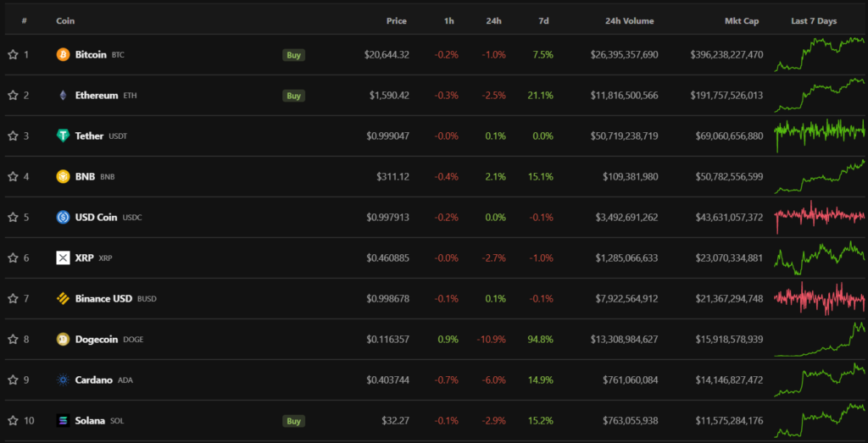The height and width of the screenshot is (443, 868).
Task: Toggle the star next to Dogecoin
Action: tap(13, 340)
